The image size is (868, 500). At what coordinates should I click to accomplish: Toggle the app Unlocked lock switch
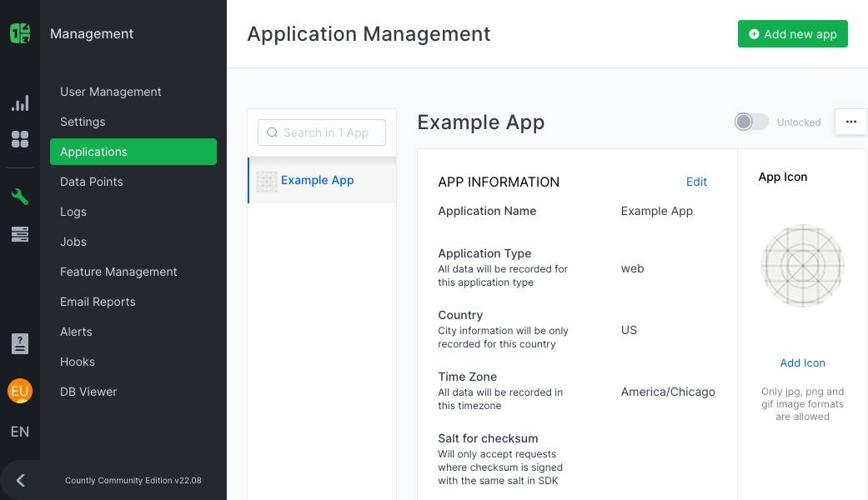(751, 122)
